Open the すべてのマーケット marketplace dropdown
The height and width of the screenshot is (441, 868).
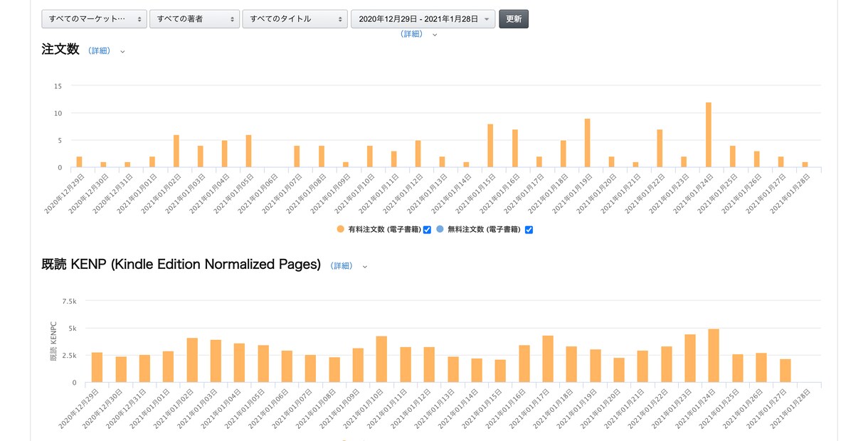pyautogui.click(x=95, y=19)
